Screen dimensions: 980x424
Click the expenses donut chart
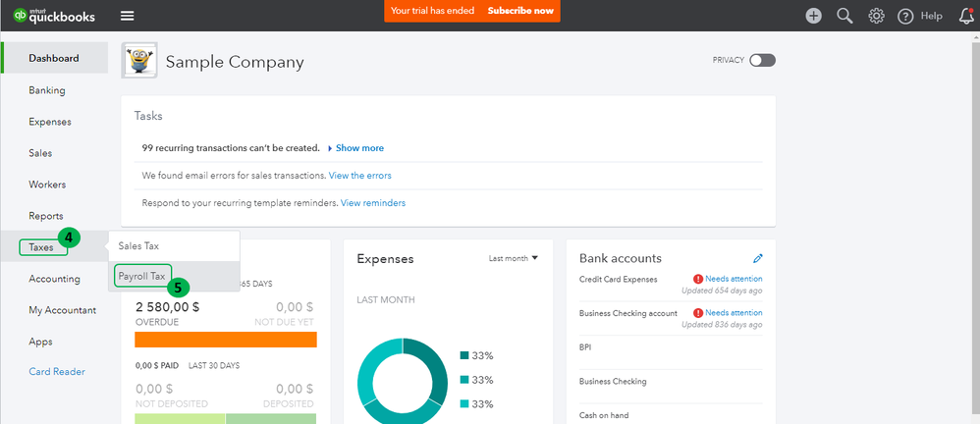coord(403,382)
